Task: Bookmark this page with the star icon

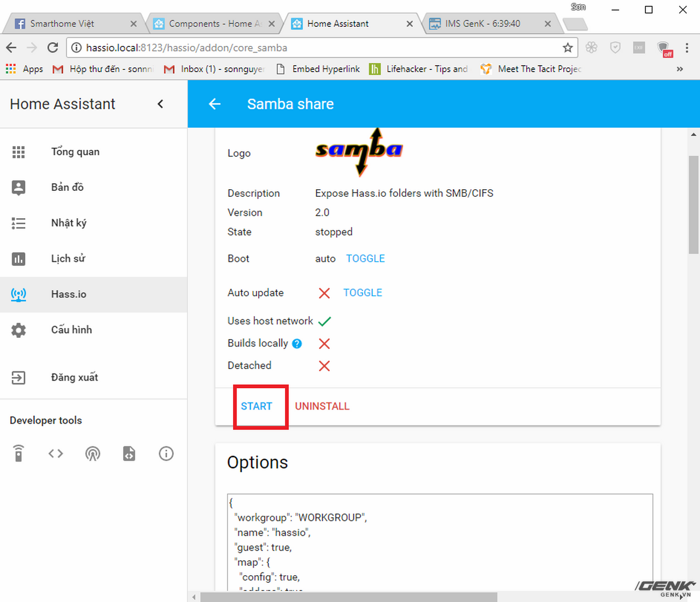Action: coord(568,48)
